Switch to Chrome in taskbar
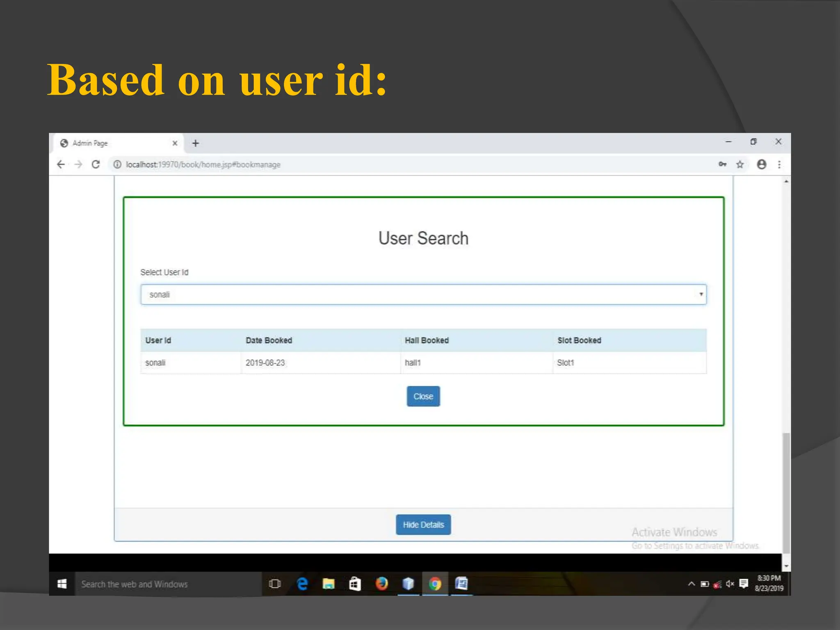This screenshot has width=840, height=630. (435, 584)
